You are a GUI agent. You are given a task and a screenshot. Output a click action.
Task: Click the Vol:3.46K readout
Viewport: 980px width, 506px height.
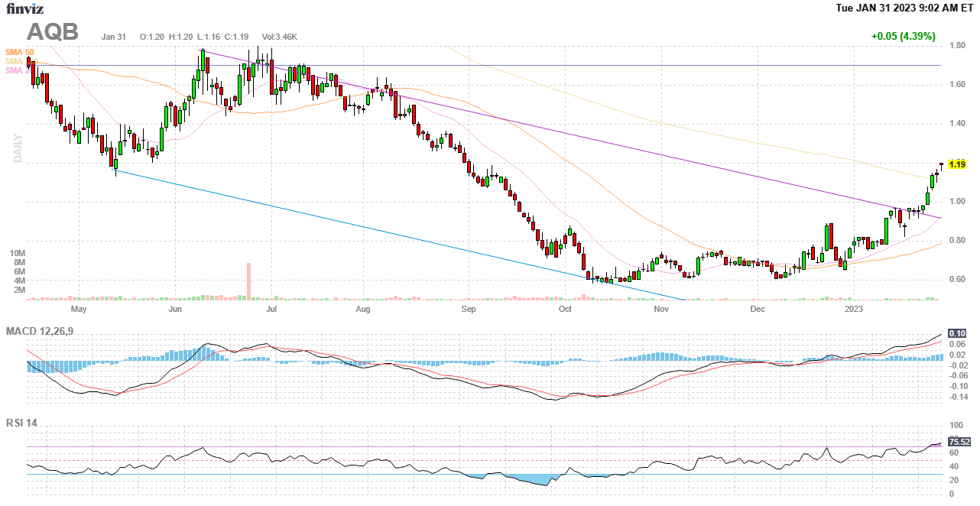(x=279, y=37)
